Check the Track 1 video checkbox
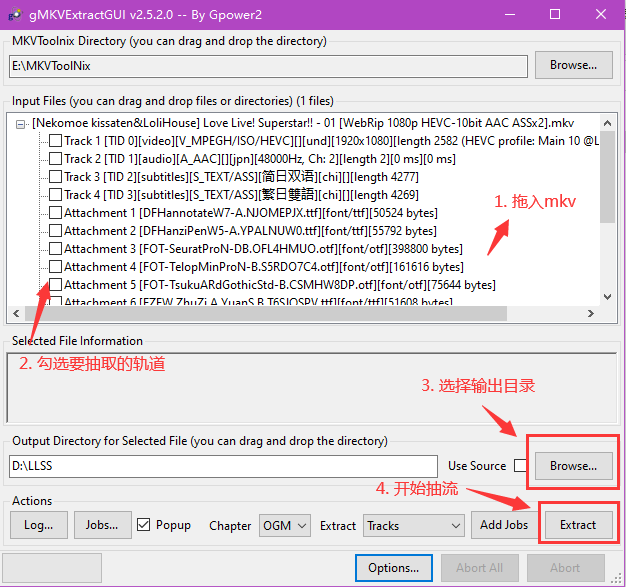 coord(55,141)
